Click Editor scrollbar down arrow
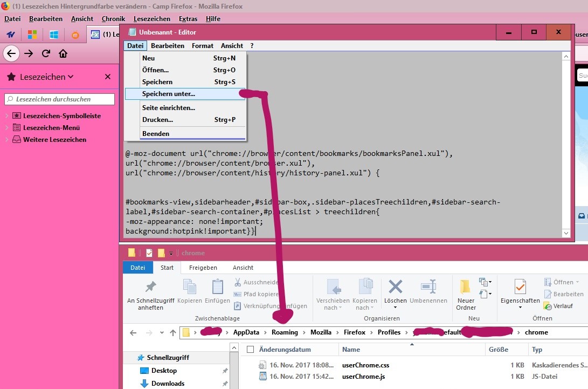The width and height of the screenshot is (588, 389). pos(566,233)
